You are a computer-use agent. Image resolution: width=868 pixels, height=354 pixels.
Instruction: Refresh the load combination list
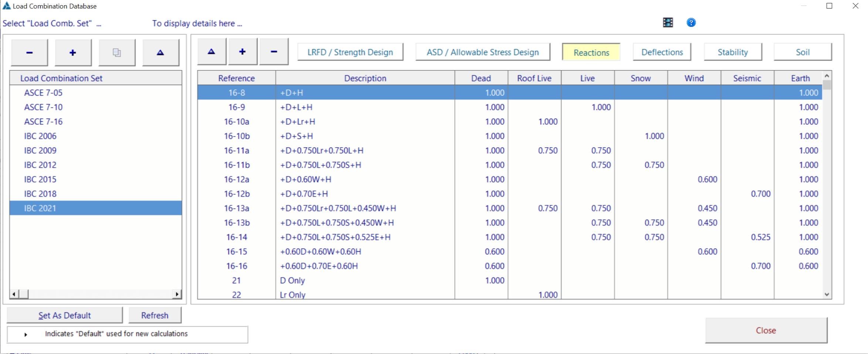pos(155,315)
